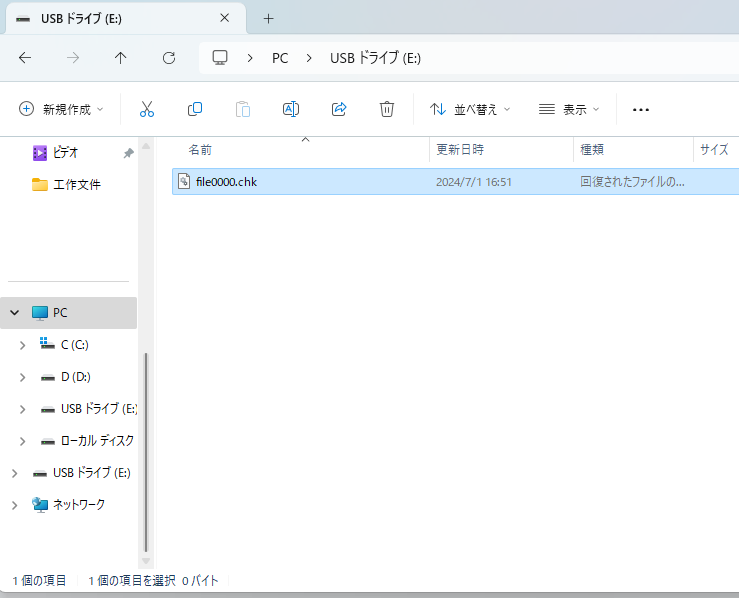Click chevron after PC in address bar

click(x=309, y=58)
